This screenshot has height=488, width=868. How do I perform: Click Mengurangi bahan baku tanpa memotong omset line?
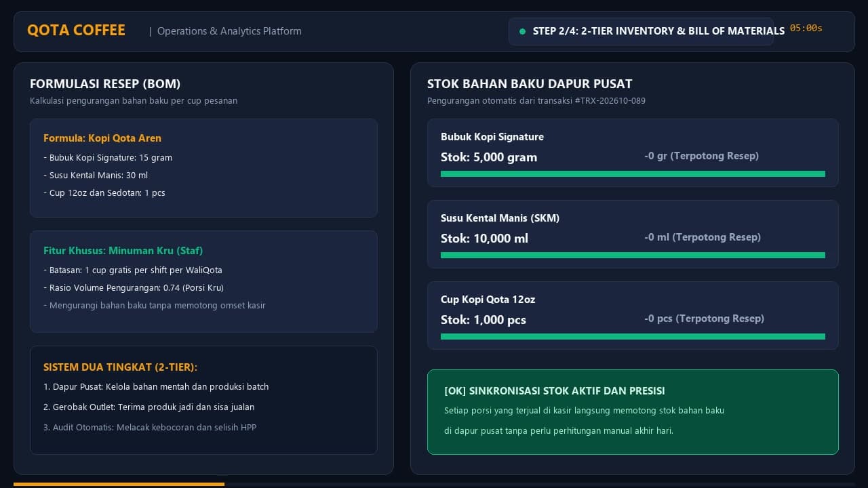(155, 306)
